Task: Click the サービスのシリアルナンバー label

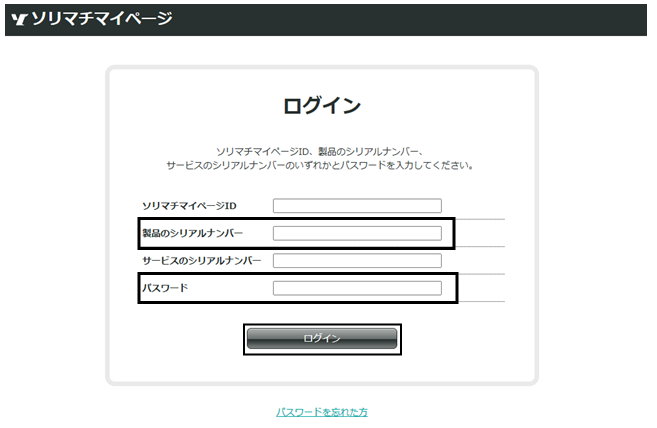Action: 202,261
